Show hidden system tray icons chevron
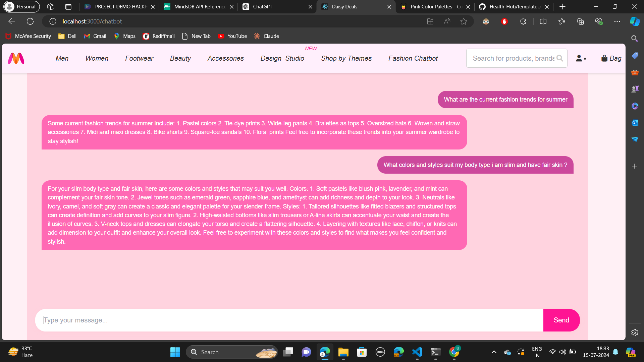644x362 pixels. [494, 352]
